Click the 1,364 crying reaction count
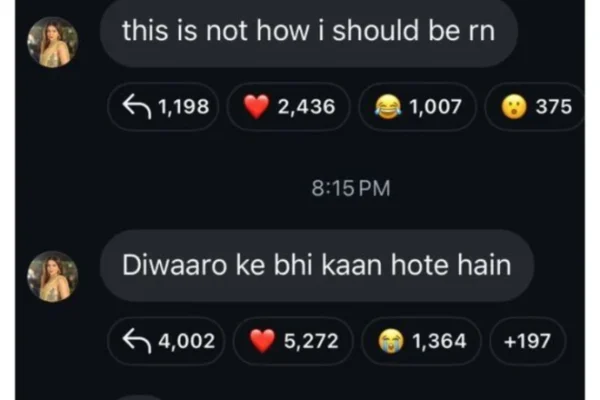The image size is (600, 400). pos(439,341)
